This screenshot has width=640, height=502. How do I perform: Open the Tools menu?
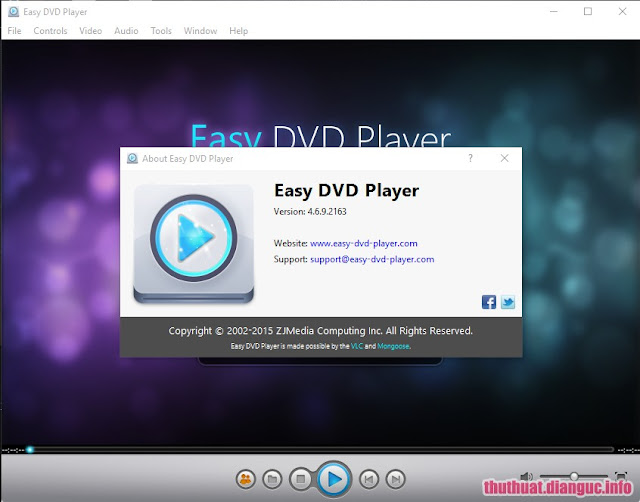coord(161,31)
